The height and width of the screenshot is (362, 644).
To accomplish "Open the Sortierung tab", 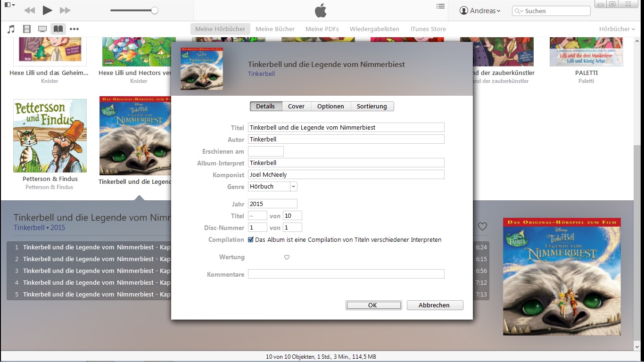I will (x=372, y=107).
